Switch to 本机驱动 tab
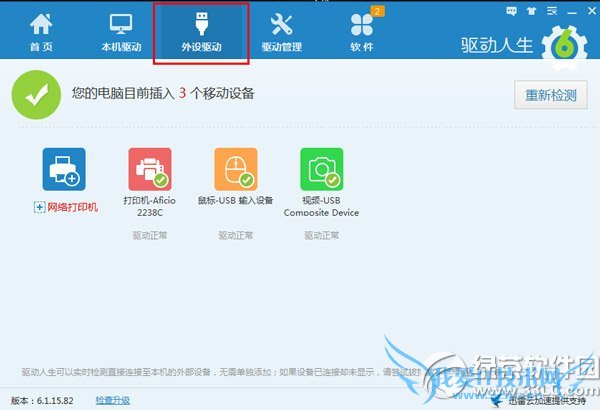The width and height of the screenshot is (600, 410). click(121, 32)
